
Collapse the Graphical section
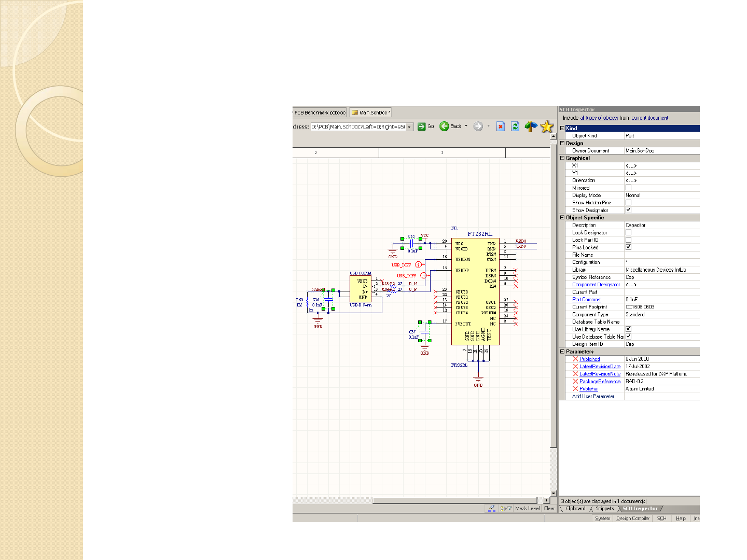(x=562, y=158)
